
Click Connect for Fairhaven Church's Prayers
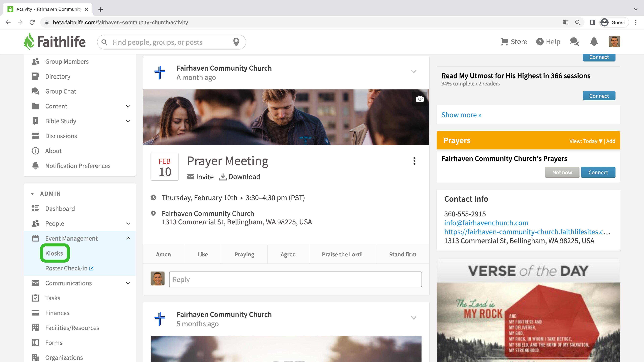[x=598, y=172]
